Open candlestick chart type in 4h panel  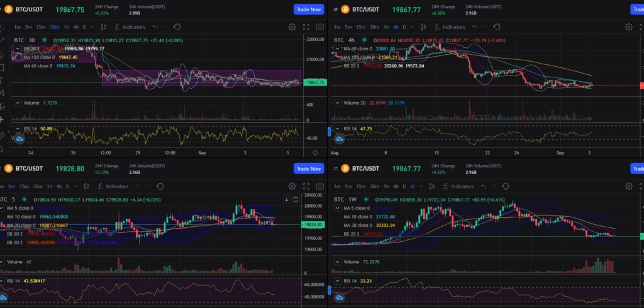pyautogui.click(x=423, y=27)
